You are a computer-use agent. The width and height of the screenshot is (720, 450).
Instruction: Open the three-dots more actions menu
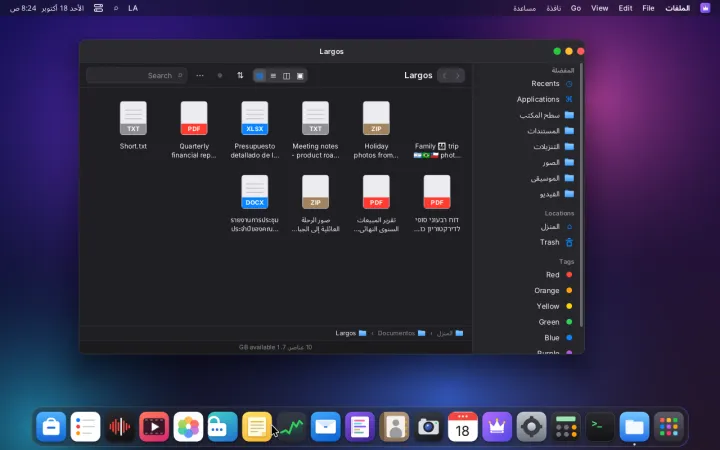(x=200, y=75)
